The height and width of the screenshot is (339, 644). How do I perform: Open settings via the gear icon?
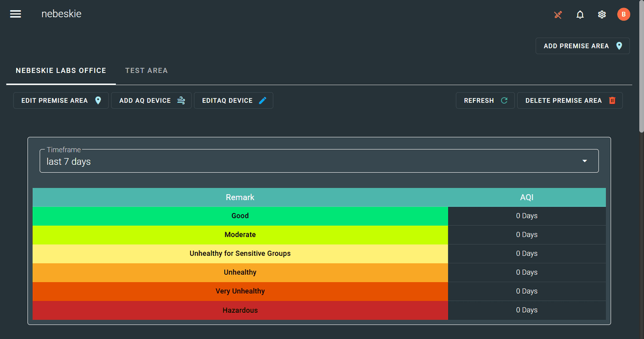click(x=602, y=14)
